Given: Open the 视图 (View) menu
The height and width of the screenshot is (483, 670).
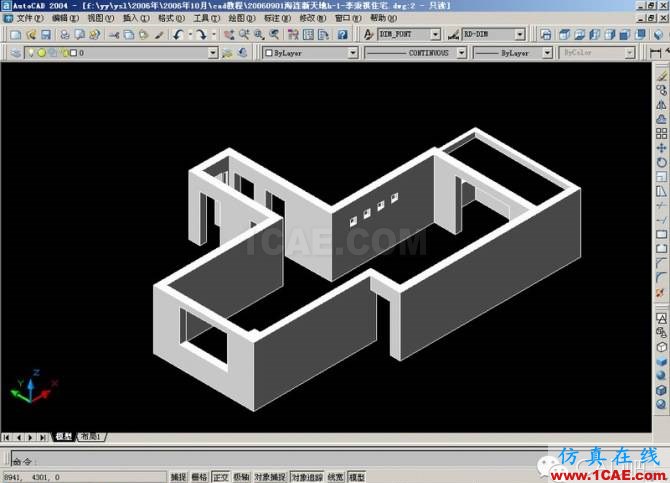Looking at the screenshot, I should coord(101,18).
